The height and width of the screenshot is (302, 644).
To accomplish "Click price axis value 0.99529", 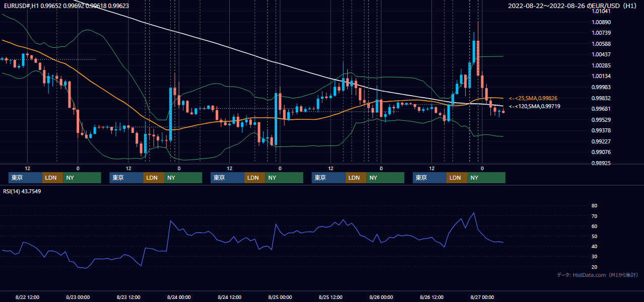I will (601, 120).
